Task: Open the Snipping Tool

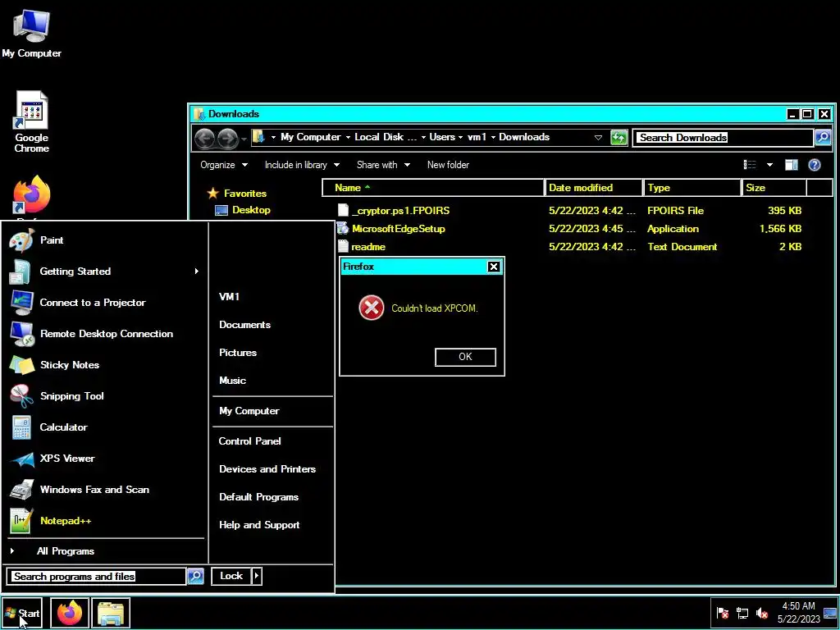Action: click(x=106, y=396)
